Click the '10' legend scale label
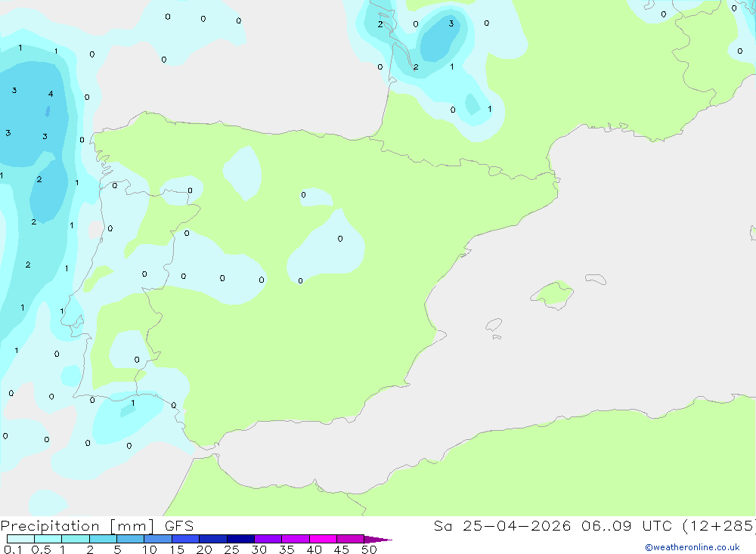The width and height of the screenshot is (756, 554). (150, 549)
